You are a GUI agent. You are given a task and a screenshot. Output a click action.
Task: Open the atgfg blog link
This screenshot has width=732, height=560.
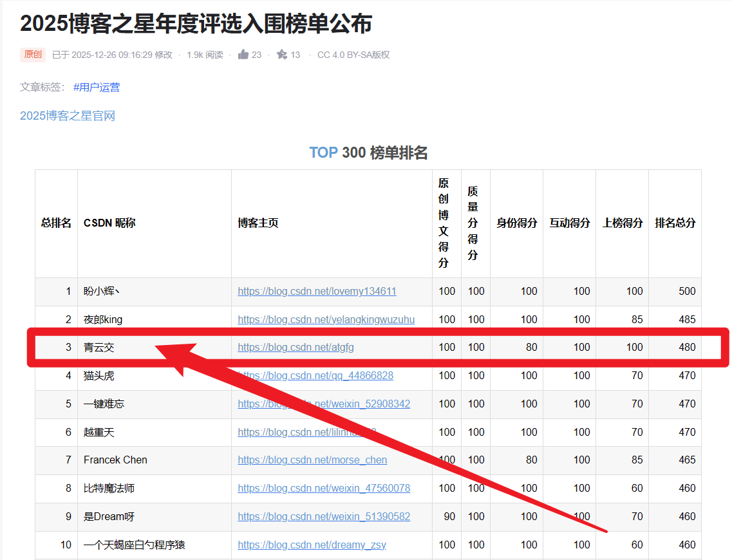click(x=296, y=347)
